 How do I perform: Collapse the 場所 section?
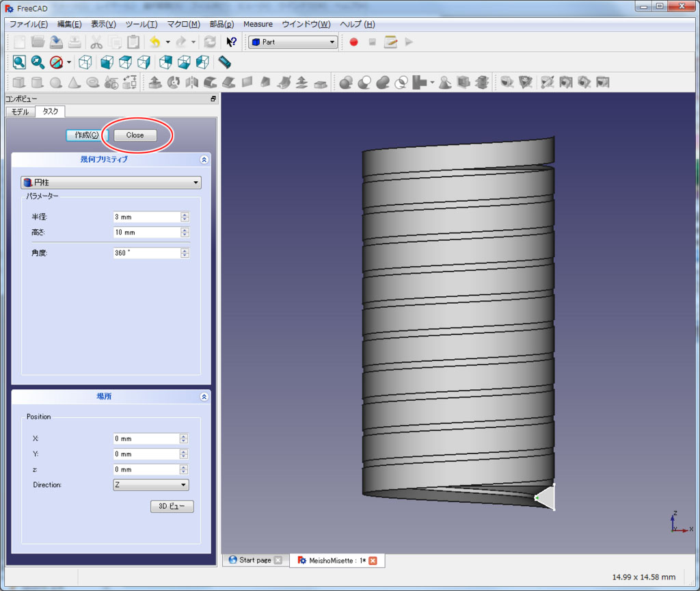204,396
